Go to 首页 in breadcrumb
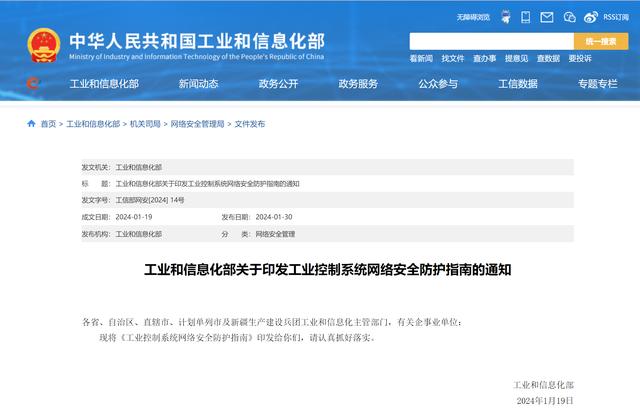The image size is (640, 419). pyautogui.click(x=48, y=124)
